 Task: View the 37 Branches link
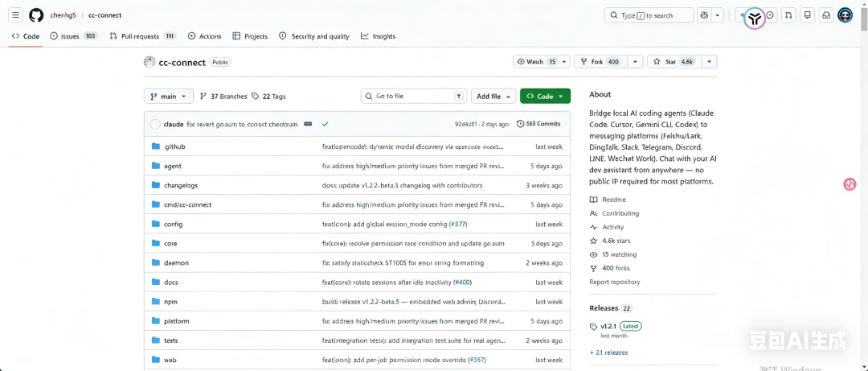[x=223, y=97]
